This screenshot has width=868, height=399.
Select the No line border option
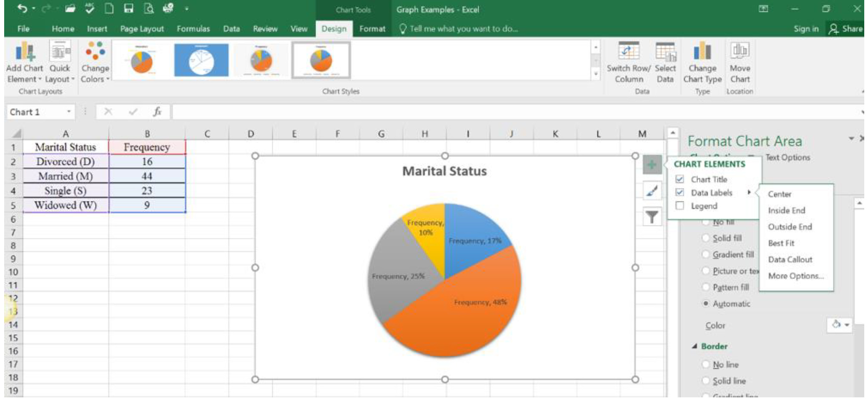(705, 364)
